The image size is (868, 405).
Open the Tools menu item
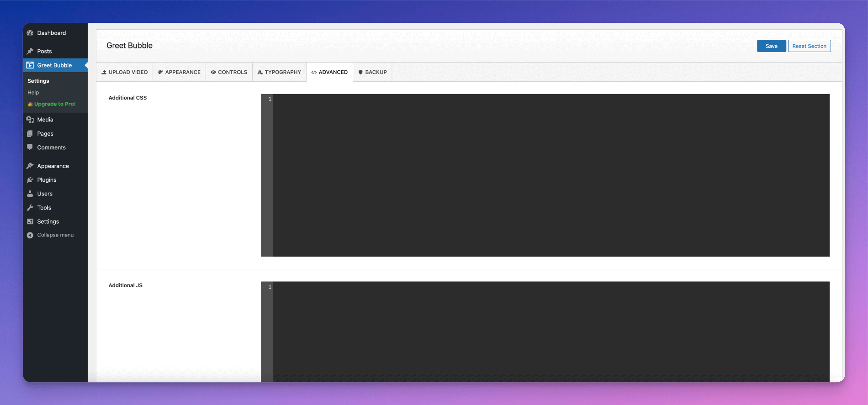coord(55,208)
